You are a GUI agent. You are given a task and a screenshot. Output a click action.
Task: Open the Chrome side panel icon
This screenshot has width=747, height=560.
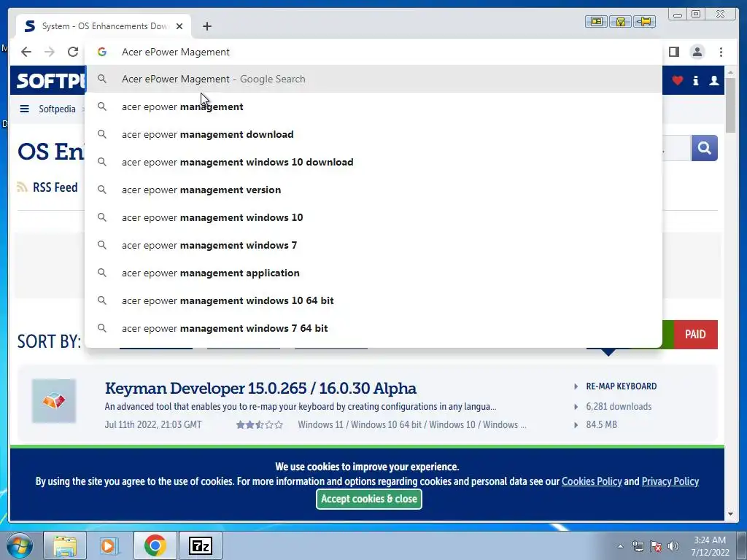click(x=673, y=52)
